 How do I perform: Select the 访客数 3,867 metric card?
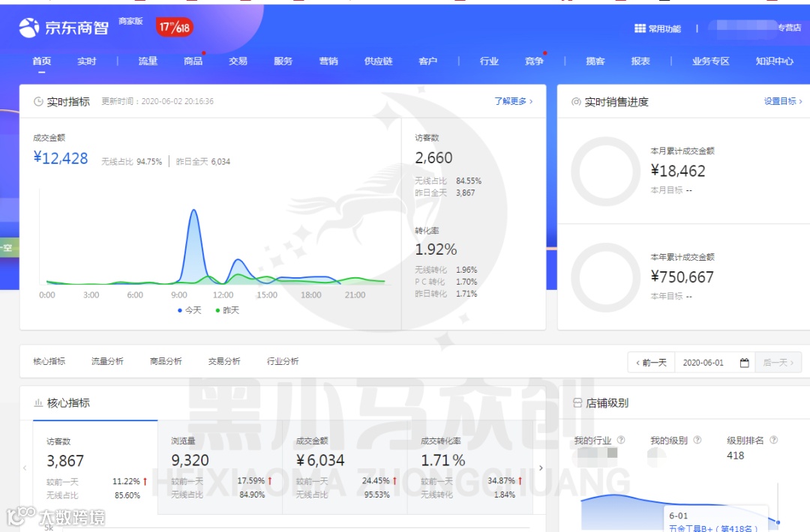pyautogui.click(x=95, y=467)
